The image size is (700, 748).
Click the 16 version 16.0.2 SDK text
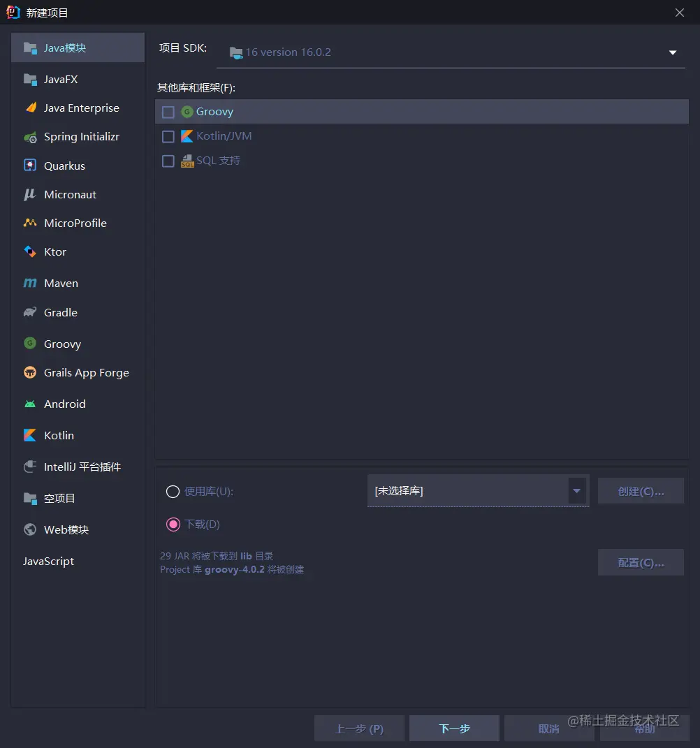[289, 52]
